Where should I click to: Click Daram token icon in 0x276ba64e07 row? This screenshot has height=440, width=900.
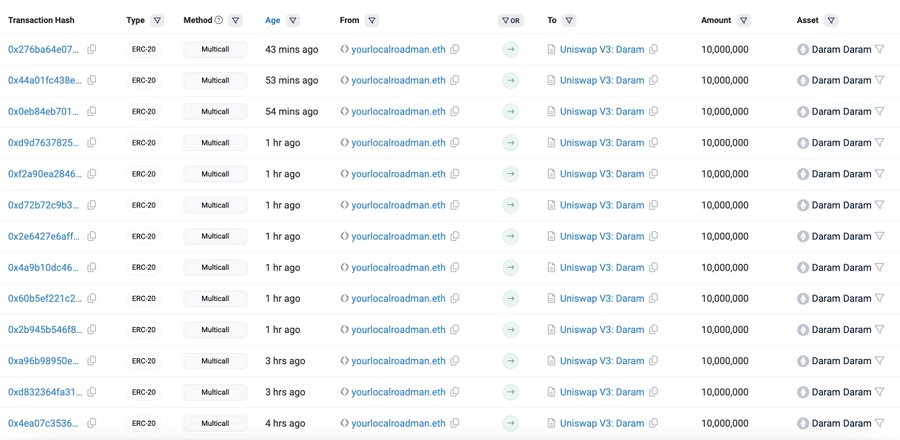tap(803, 49)
